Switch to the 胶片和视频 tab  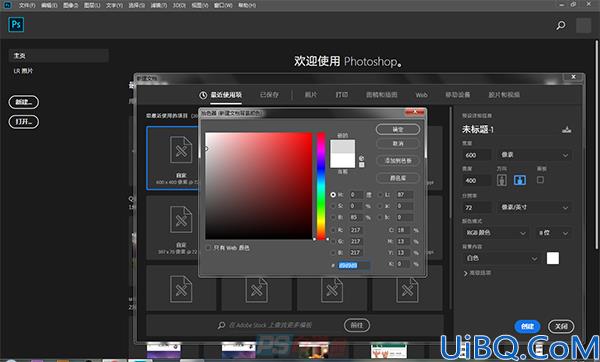[x=504, y=95]
